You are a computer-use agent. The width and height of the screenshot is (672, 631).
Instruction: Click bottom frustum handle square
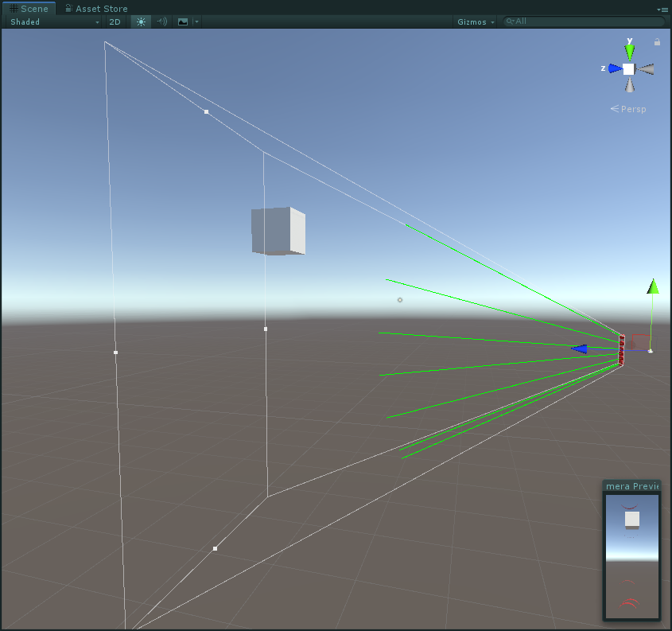(215, 549)
